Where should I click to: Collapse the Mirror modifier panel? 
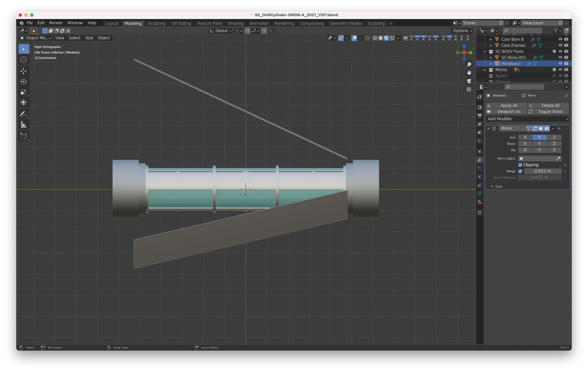point(488,129)
